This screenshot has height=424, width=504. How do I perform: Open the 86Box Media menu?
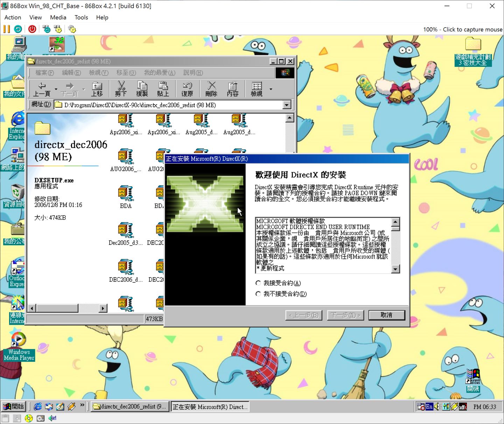58,17
